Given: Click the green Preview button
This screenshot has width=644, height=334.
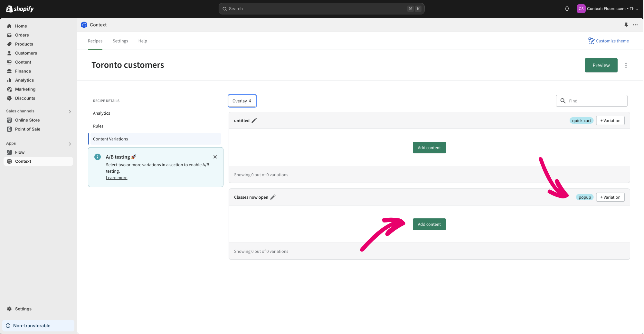Looking at the screenshot, I should pyautogui.click(x=601, y=65).
